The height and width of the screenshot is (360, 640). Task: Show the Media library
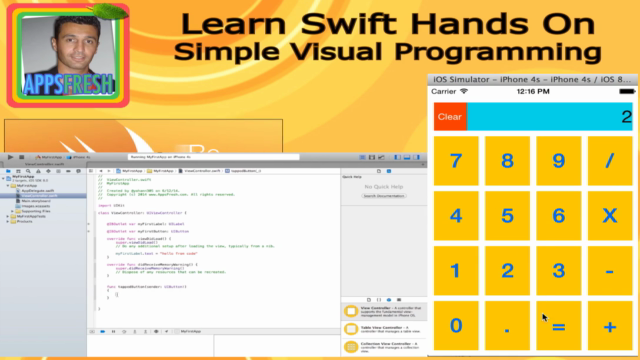click(x=399, y=300)
